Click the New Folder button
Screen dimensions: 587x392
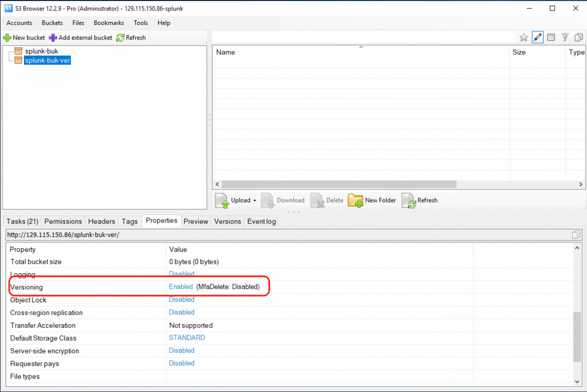click(372, 201)
